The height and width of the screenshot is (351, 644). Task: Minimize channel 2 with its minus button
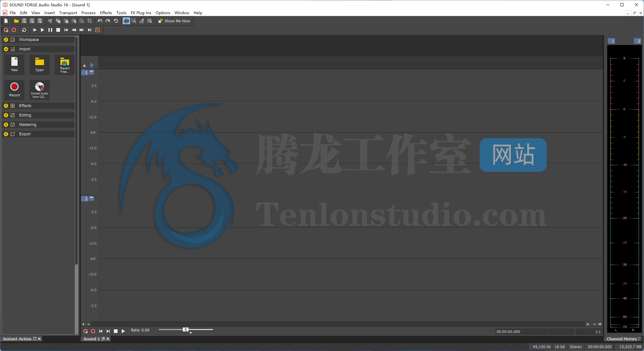pos(92,198)
